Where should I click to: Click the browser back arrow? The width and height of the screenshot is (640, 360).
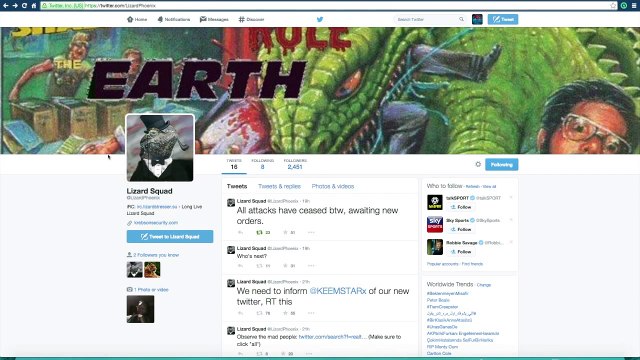[6, 5]
